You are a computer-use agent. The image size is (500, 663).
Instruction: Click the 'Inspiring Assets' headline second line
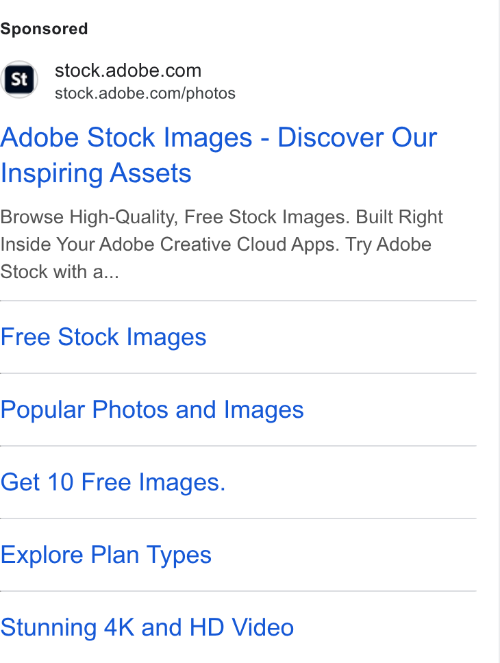point(96,173)
